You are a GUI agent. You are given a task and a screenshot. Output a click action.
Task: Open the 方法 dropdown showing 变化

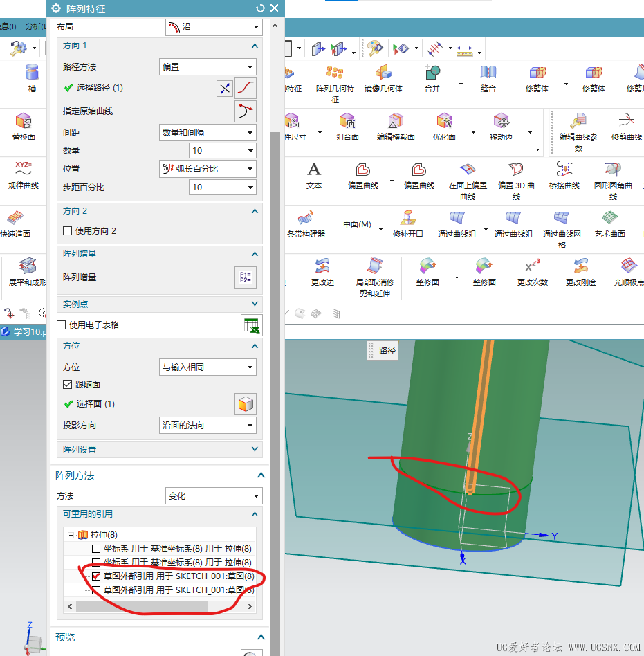(214, 495)
